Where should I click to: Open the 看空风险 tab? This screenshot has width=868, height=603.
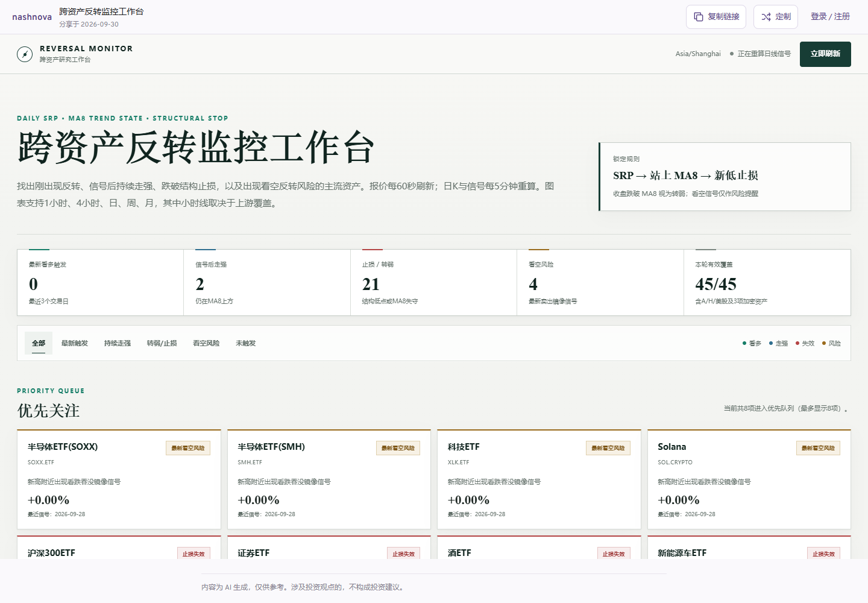pos(206,343)
